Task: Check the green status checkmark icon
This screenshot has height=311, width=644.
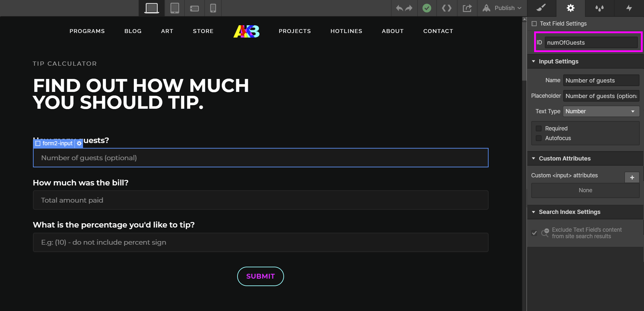Action: pos(427,8)
